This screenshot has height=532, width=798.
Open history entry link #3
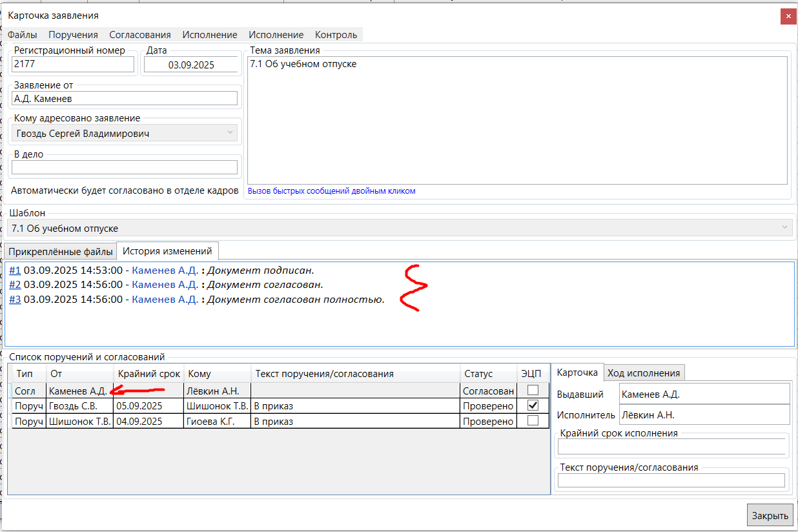point(15,300)
